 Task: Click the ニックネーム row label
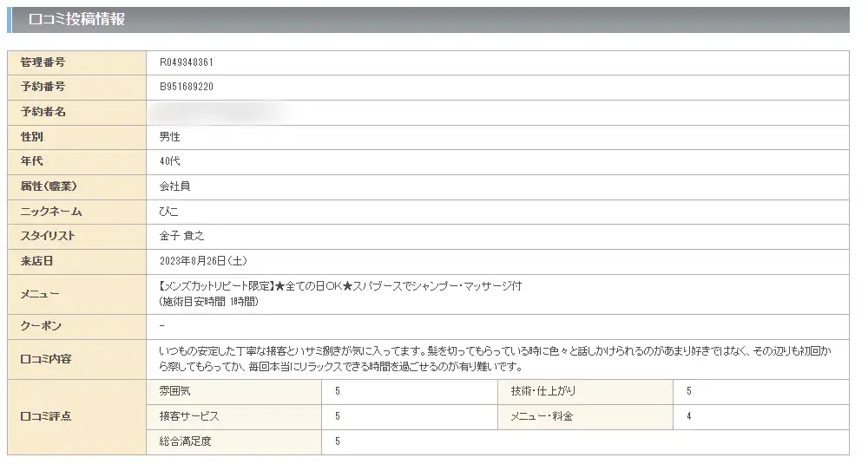(51, 212)
